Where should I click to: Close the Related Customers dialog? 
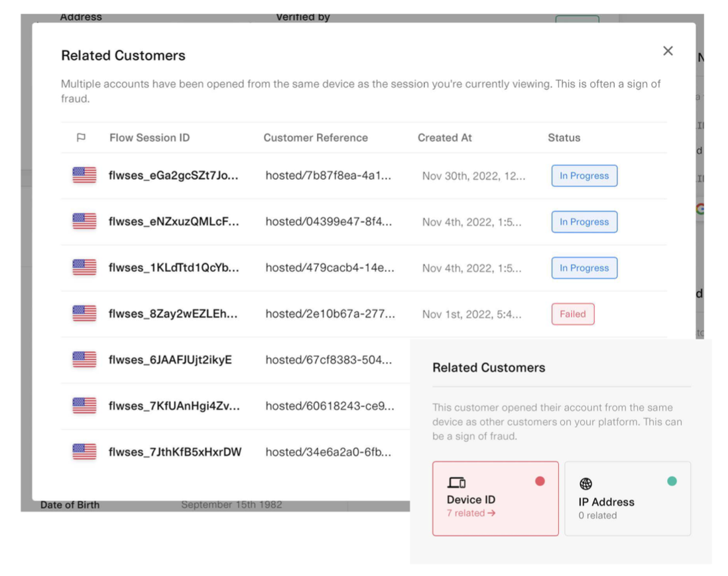[x=668, y=51]
